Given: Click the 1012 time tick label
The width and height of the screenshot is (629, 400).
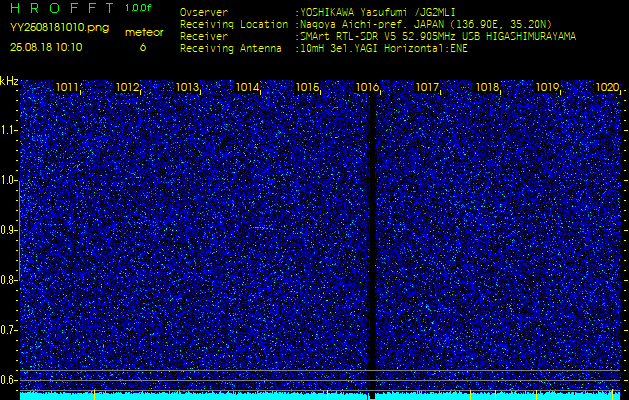Looking at the screenshot, I should point(127,87).
